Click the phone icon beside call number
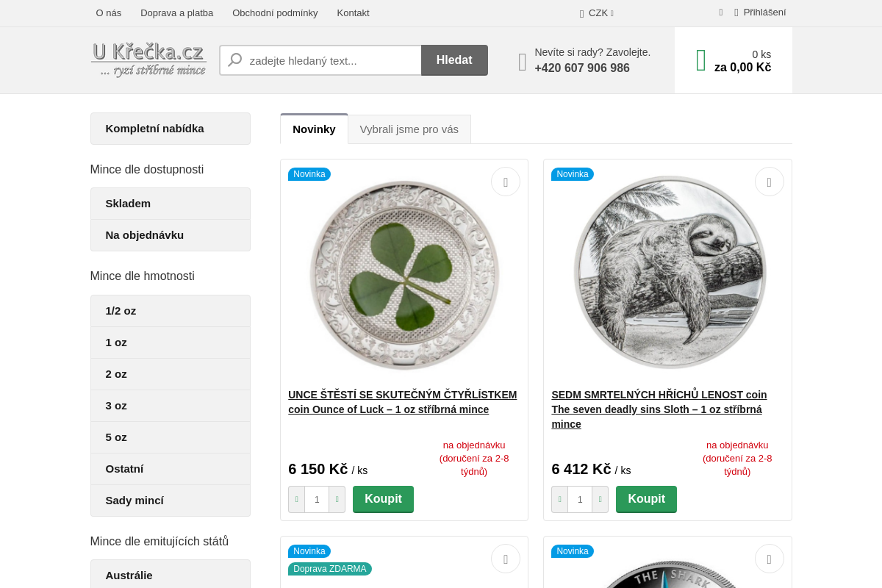Screen dimensions: 882x588 coord(523,62)
